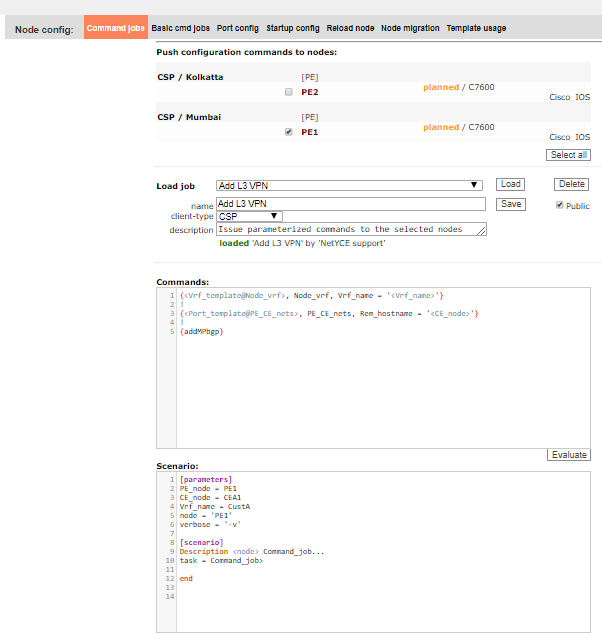
Task: Open the Node migration tab
Action: click(x=410, y=28)
